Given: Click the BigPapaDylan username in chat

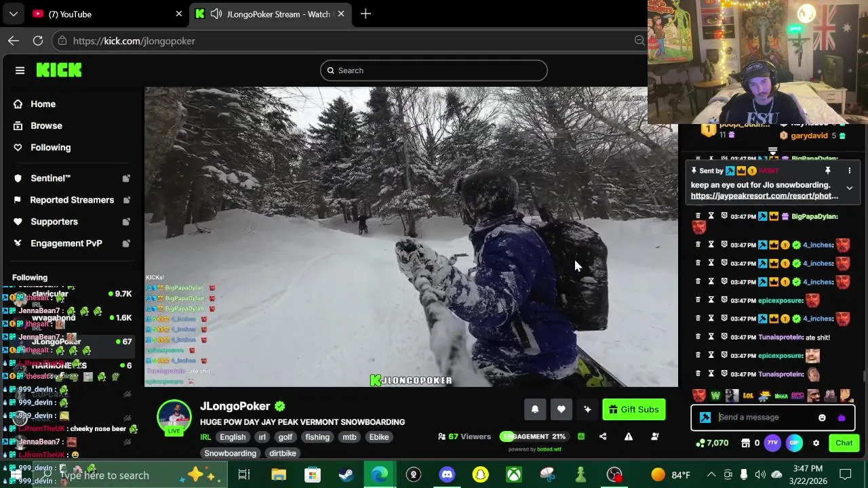Looking at the screenshot, I should (814, 216).
